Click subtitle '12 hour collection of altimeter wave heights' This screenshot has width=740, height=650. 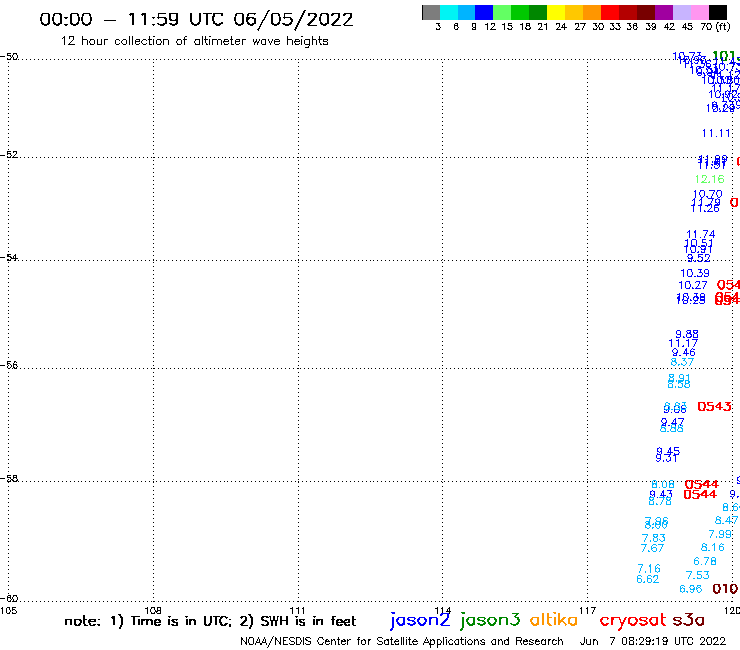tap(194, 41)
